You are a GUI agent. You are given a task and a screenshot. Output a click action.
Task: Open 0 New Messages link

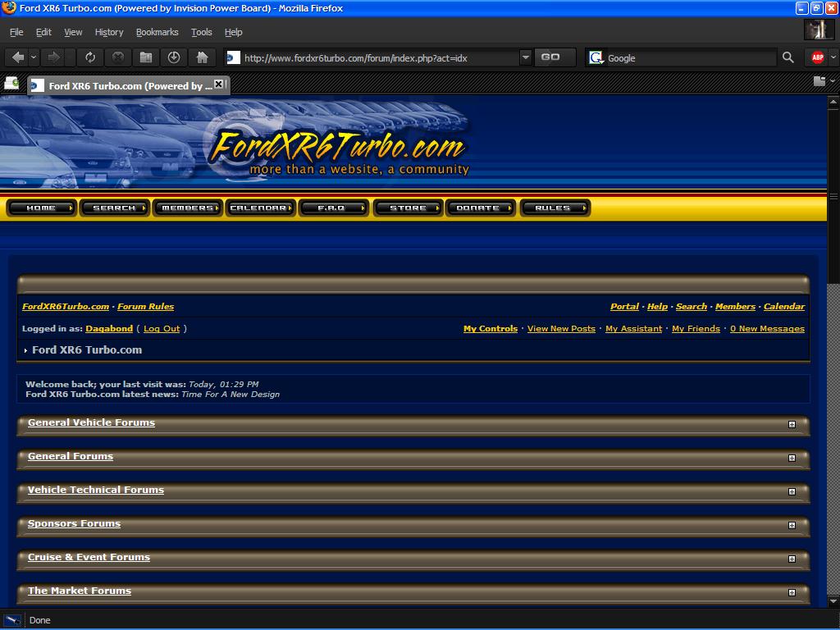[x=767, y=328]
